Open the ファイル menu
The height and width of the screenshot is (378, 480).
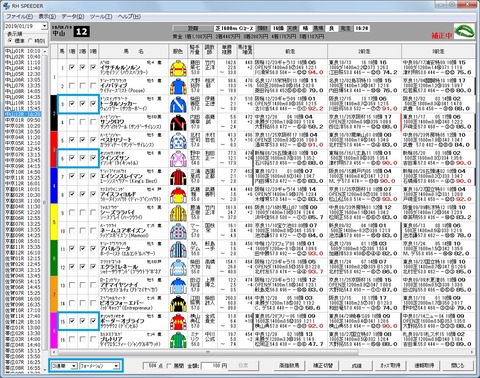tap(20, 16)
